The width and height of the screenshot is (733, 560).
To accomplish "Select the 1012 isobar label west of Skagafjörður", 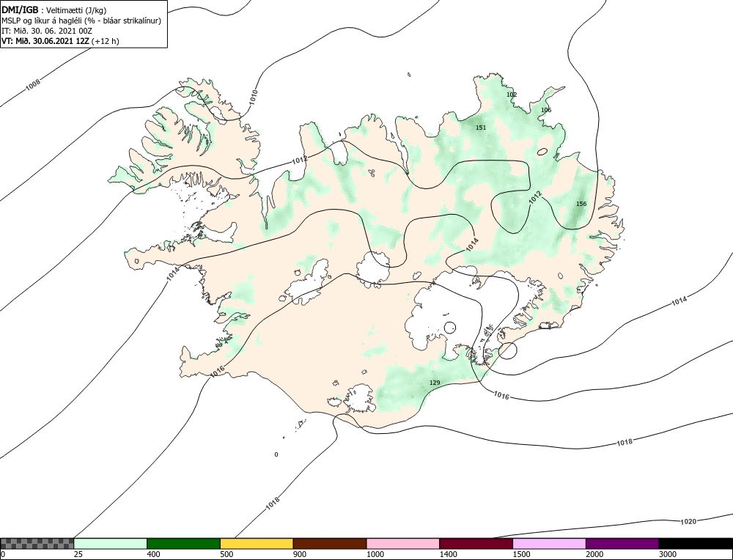I will tap(300, 160).
